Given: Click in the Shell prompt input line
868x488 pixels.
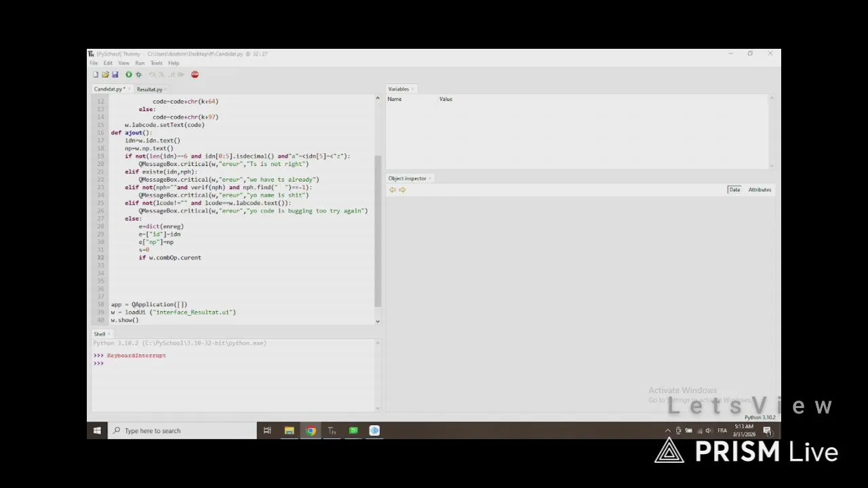Looking at the screenshot, I should pyautogui.click(x=234, y=363).
